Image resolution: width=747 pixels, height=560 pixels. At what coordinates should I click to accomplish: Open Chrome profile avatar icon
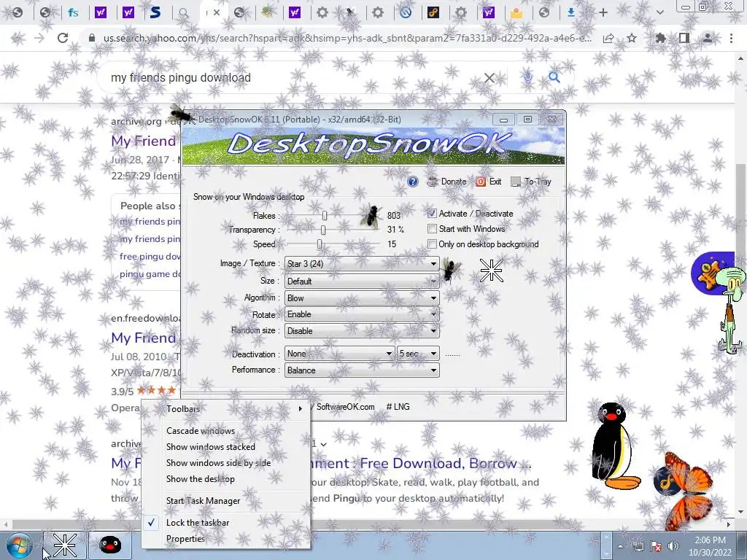708,38
